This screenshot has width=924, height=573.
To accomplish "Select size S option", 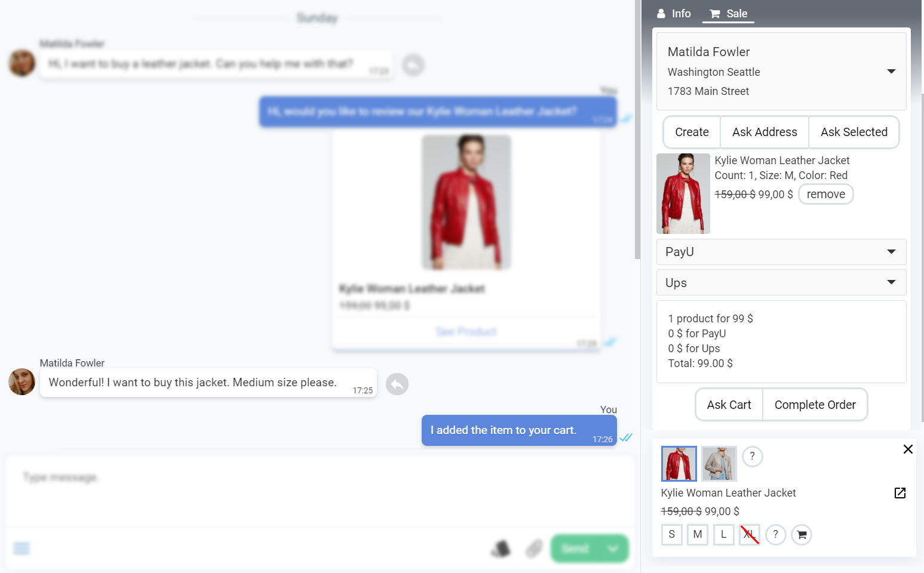I will coord(671,534).
